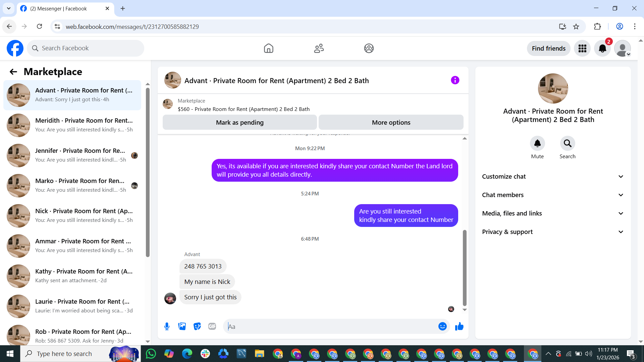Click the More options button

coord(391,122)
